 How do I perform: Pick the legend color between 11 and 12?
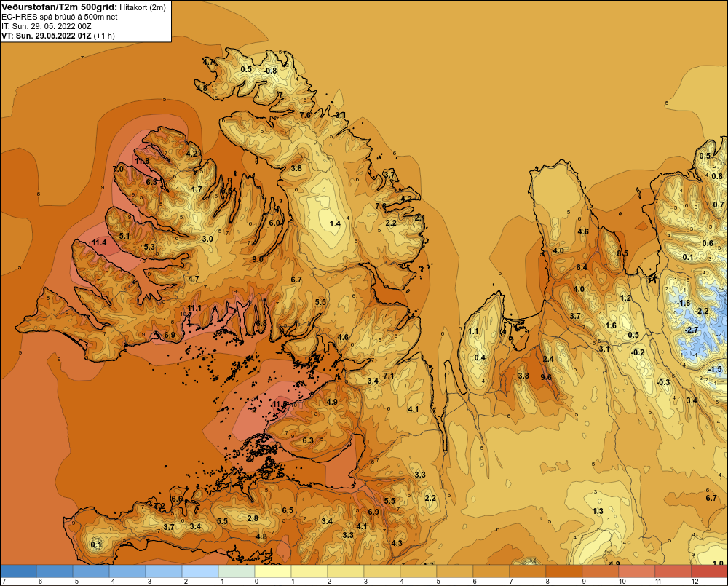coord(673,571)
